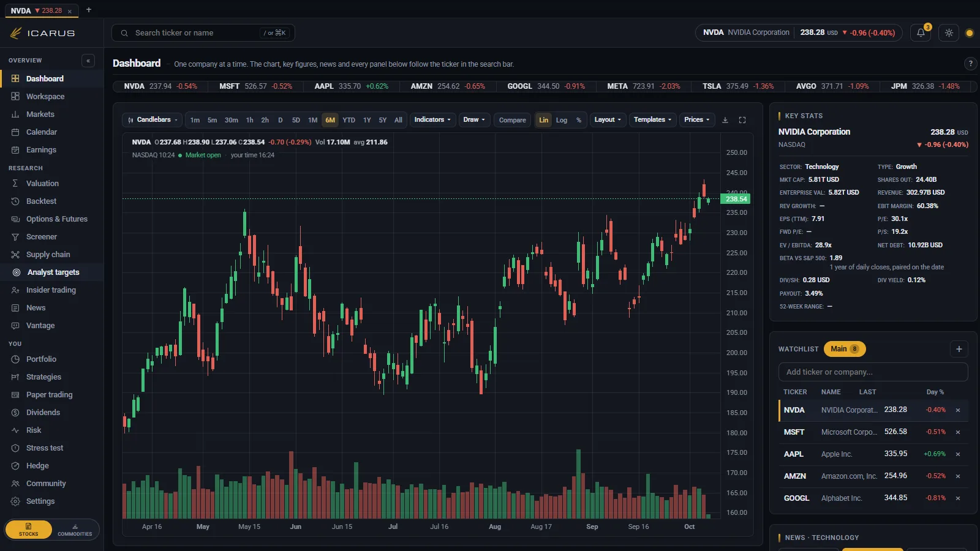Click the Compare button
Image resolution: width=980 pixels, height=551 pixels.
click(x=512, y=120)
